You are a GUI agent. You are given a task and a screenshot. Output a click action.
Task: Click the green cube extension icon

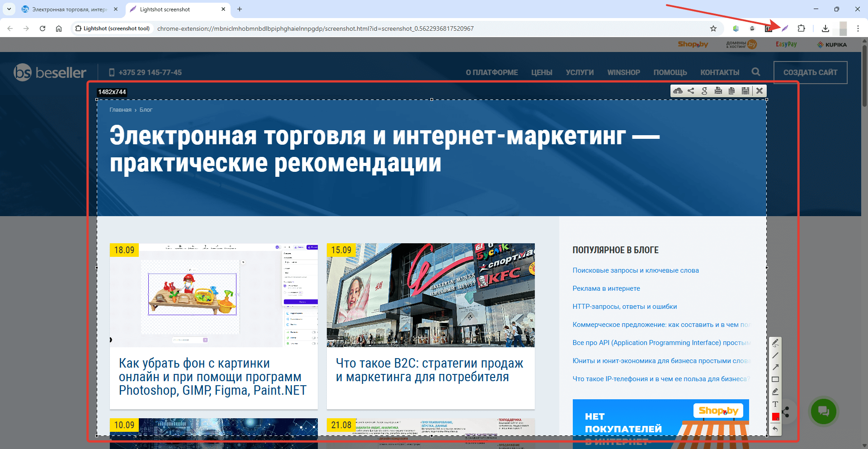pos(736,28)
